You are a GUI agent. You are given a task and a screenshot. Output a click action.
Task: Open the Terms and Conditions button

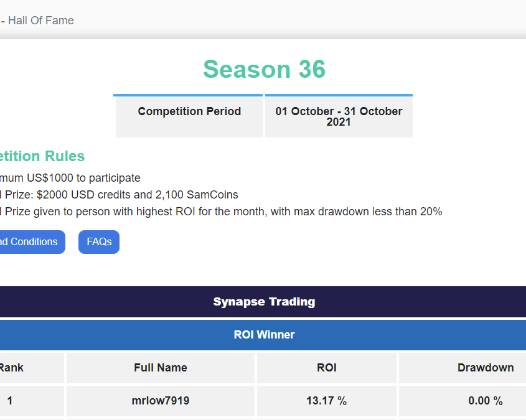click(30, 242)
